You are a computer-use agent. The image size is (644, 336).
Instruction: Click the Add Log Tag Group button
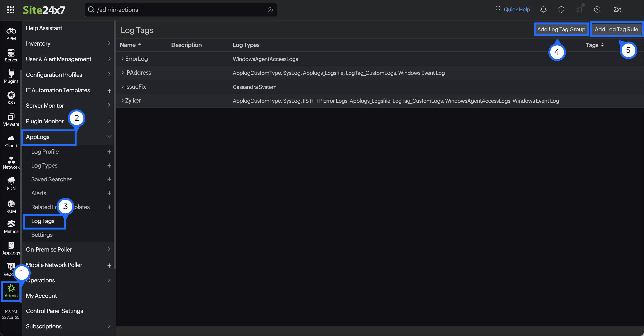click(561, 29)
